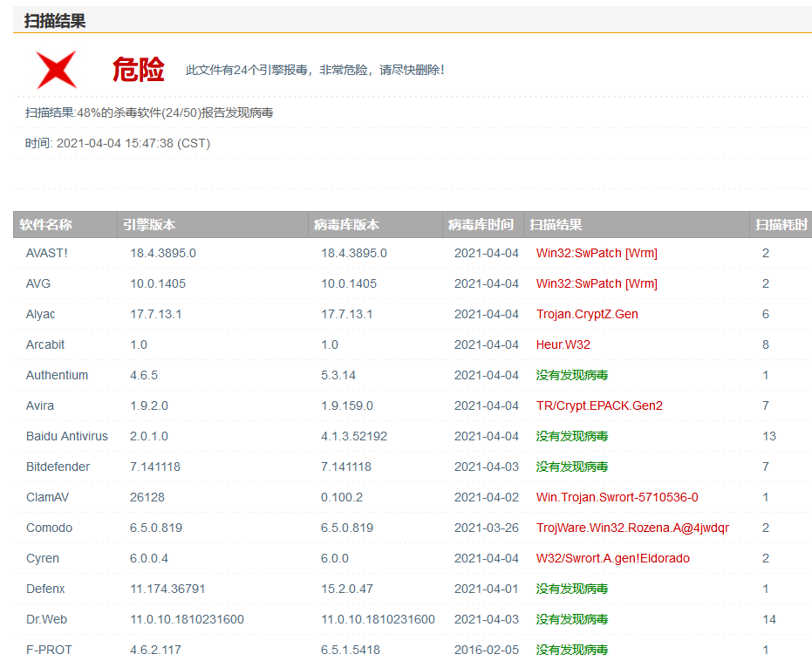Viewport: 812px width, 661px height.
Task: Click AVAST! result Win32:SwPatch [Wrm]
Action: click(597, 253)
